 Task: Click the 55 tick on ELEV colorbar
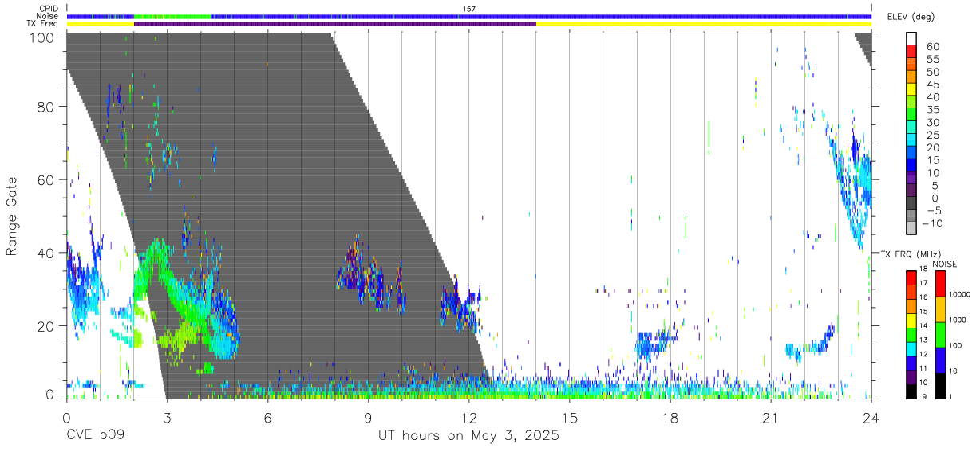pyautogui.click(x=931, y=60)
